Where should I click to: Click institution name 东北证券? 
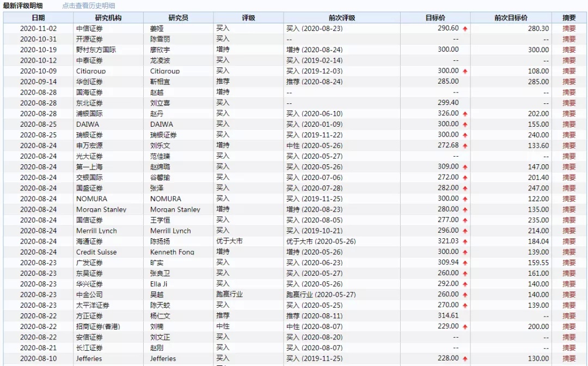tap(89, 103)
